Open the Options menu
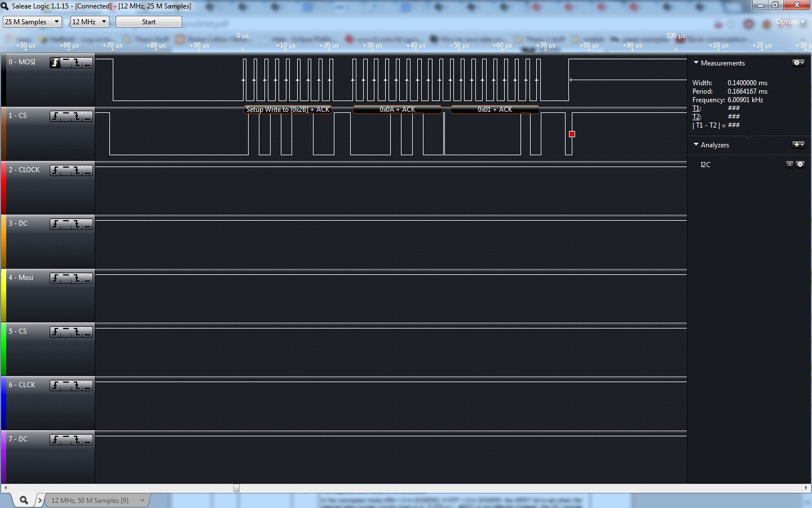Image resolution: width=812 pixels, height=508 pixels. click(x=791, y=21)
